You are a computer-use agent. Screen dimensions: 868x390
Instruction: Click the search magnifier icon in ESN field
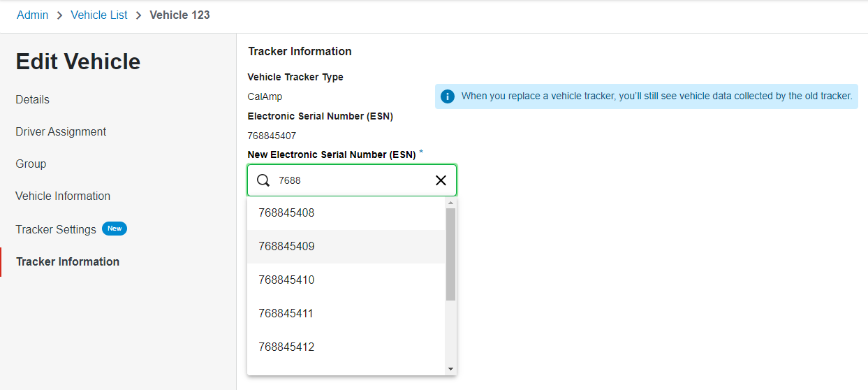(x=263, y=180)
